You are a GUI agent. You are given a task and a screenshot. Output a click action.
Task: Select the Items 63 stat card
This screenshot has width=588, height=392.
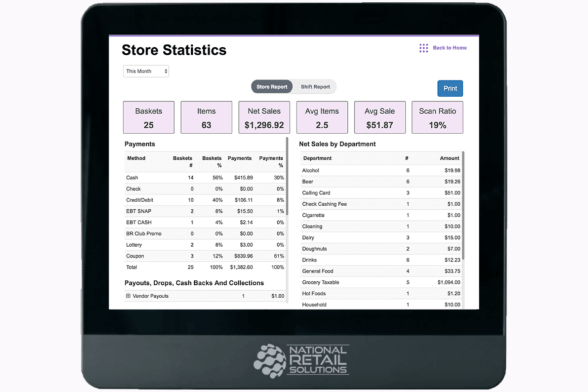point(206,117)
